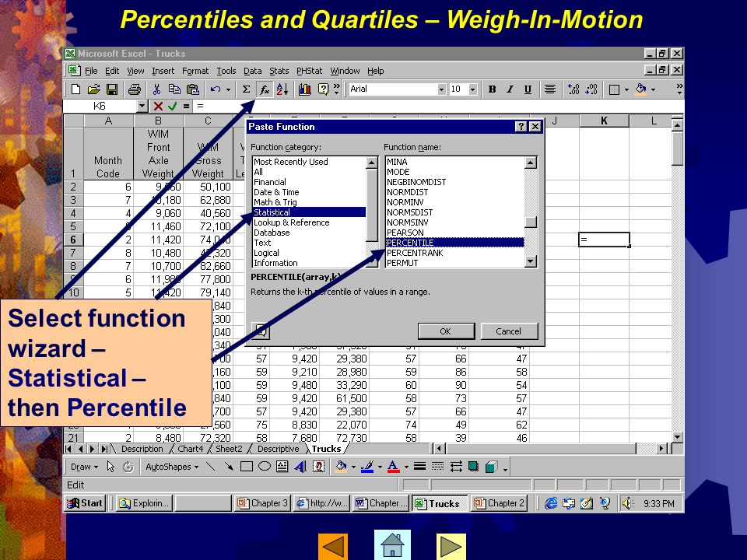
Task: Open the Undo history dropdown arrow
Action: [x=228, y=89]
